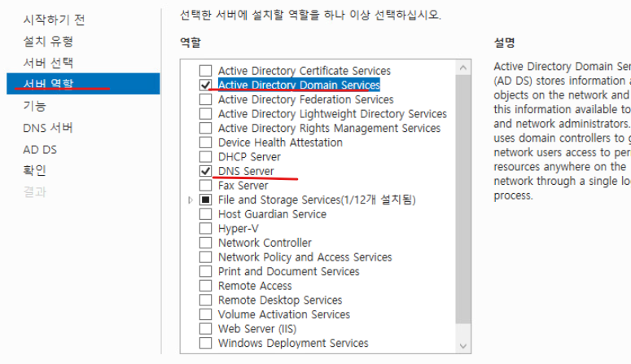The width and height of the screenshot is (631, 364).
Task: Go to 설치 유형 step
Action: click(x=48, y=41)
